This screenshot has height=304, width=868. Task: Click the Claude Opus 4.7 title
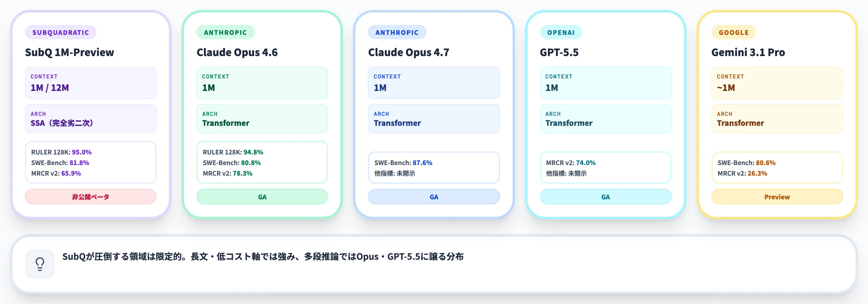409,52
